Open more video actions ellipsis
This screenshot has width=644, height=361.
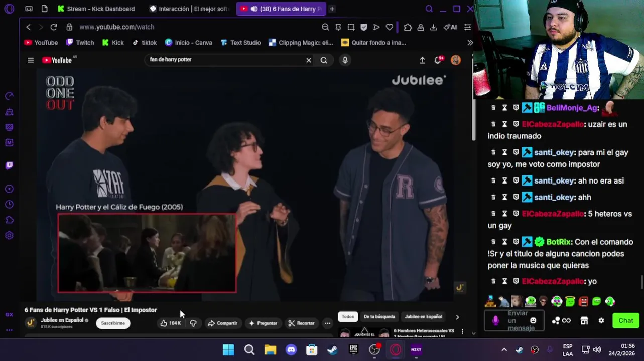click(327, 323)
